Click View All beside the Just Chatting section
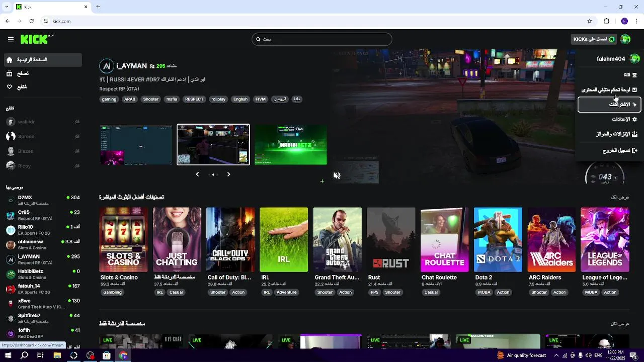The image size is (644, 362). click(x=620, y=324)
